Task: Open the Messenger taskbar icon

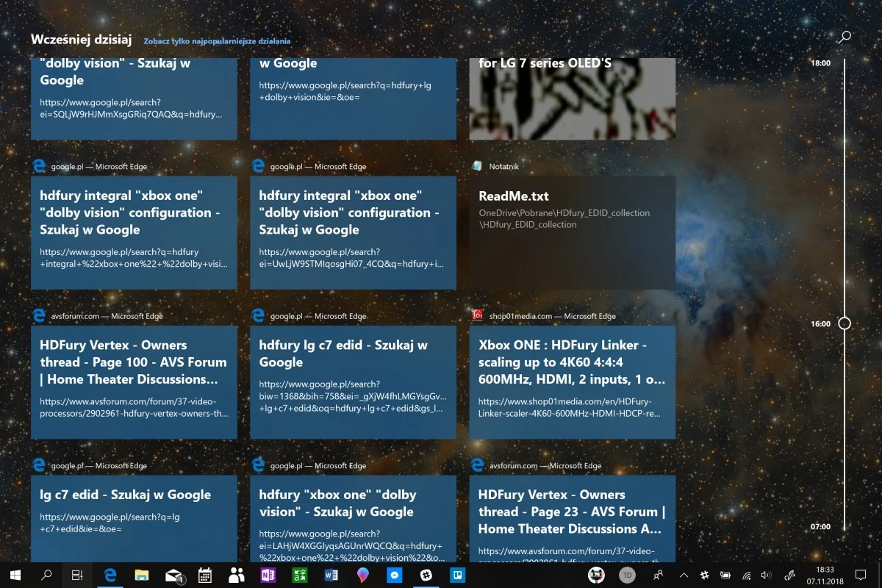Action: click(395, 576)
